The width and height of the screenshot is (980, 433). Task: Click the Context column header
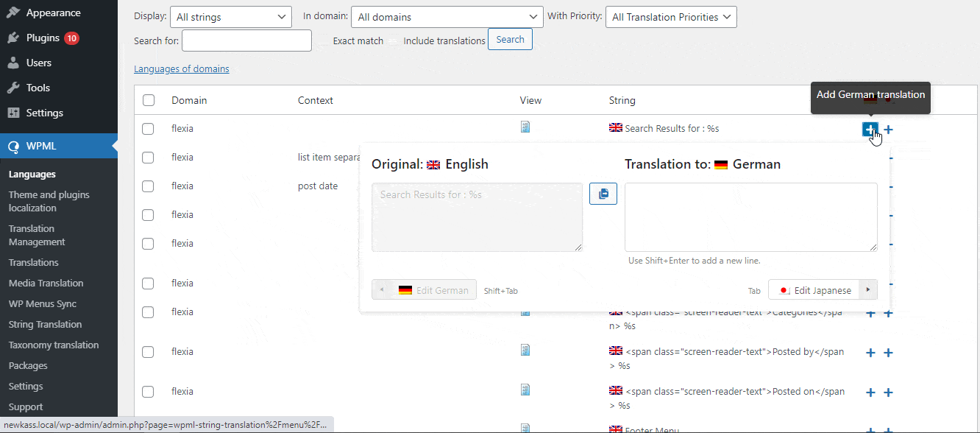[x=316, y=100]
